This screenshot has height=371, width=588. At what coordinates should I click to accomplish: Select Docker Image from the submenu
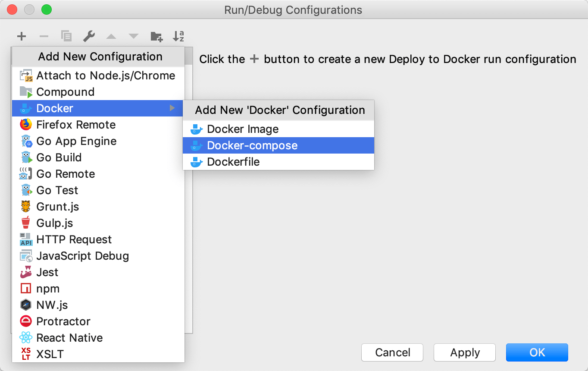click(244, 129)
